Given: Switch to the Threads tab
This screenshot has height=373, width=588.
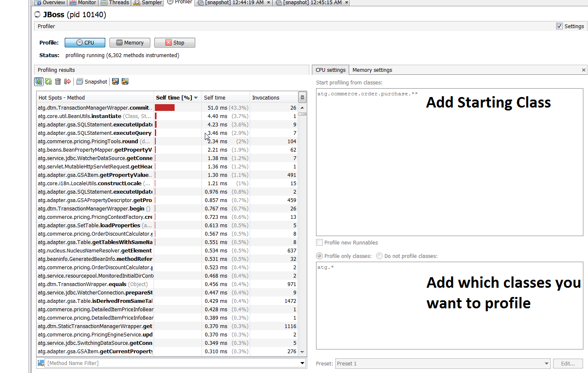Looking at the screenshot, I should [x=115, y=3].
